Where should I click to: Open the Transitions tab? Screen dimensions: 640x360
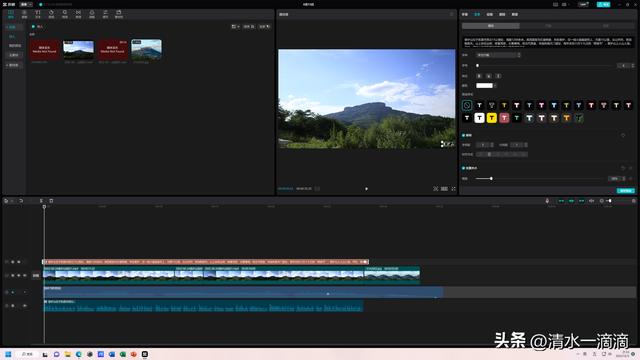coord(78,14)
